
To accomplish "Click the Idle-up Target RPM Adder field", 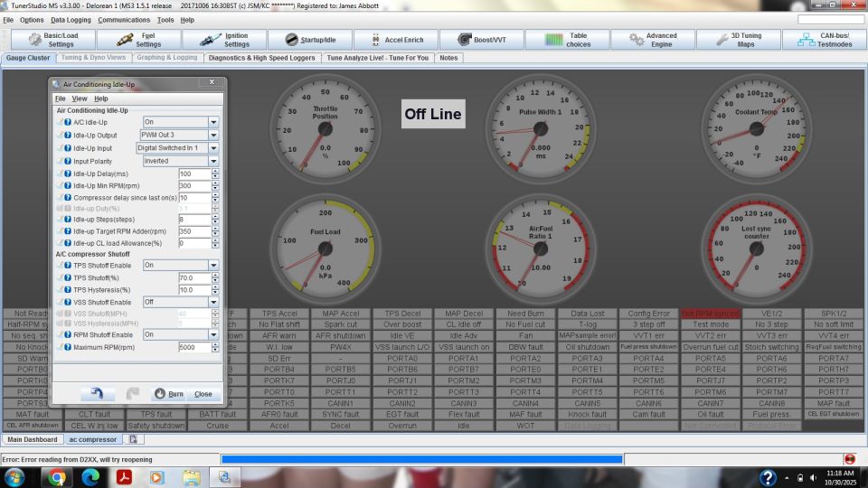I will (194, 231).
